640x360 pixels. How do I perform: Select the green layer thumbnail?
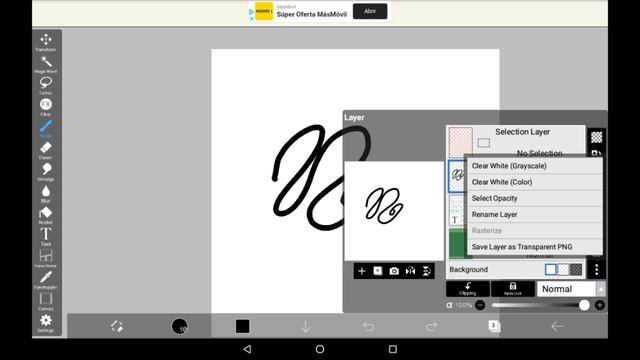tap(457, 244)
